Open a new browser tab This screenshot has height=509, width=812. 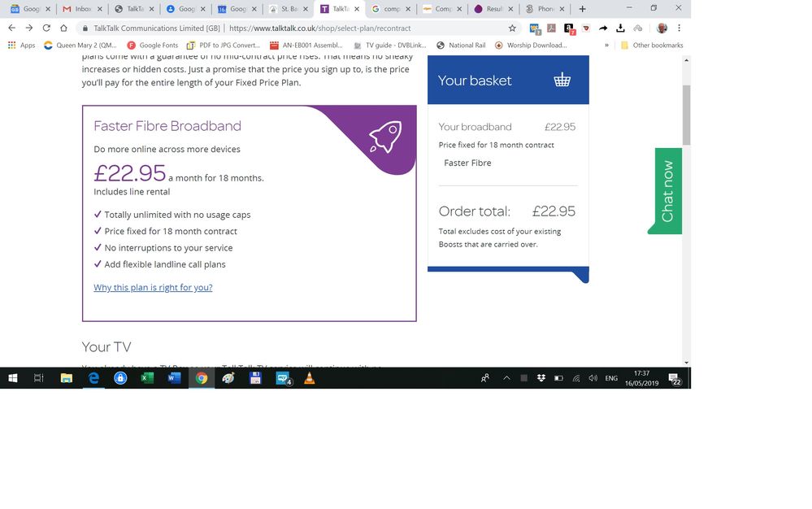(x=582, y=9)
